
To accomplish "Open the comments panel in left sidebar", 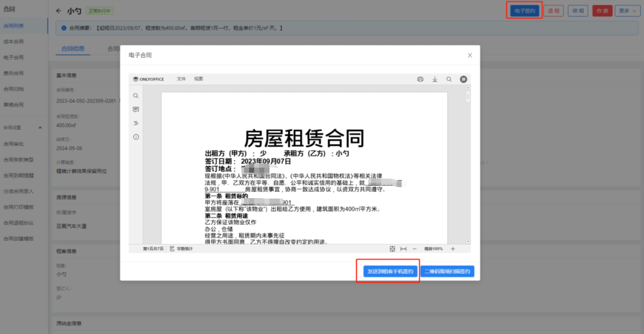I will 136,110.
